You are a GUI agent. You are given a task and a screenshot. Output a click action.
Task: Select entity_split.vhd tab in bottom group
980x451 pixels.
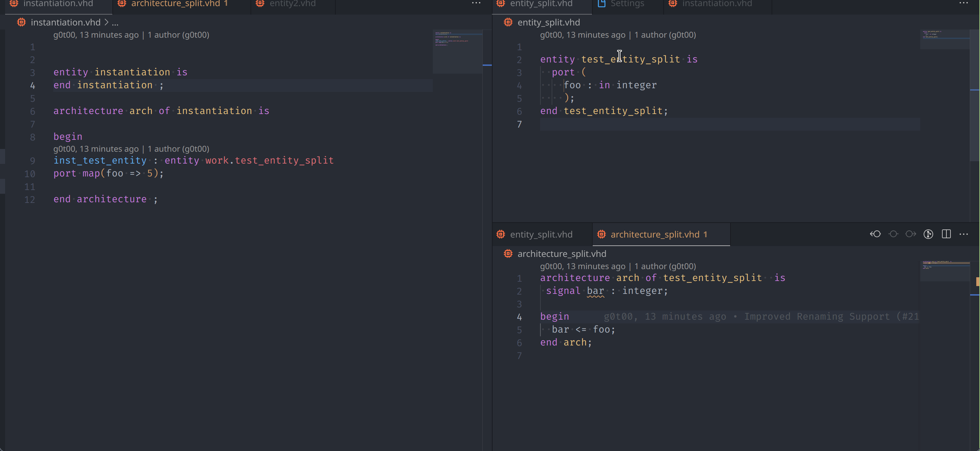click(541, 234)
